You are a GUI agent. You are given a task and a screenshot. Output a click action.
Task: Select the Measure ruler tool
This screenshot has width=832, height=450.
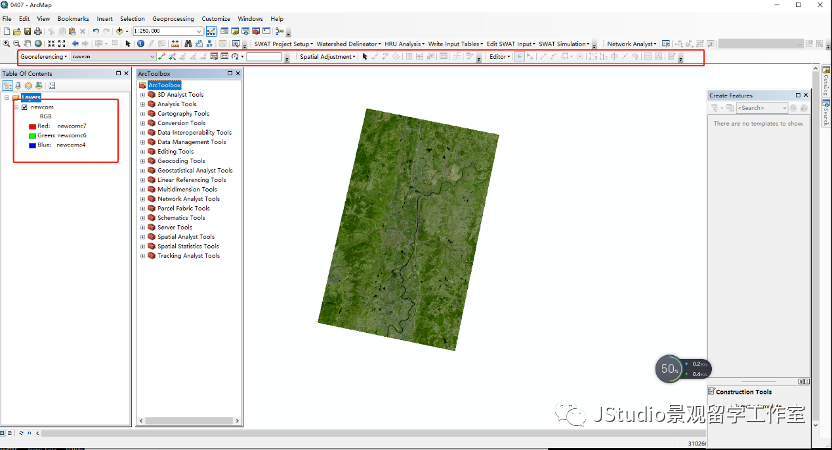(x=174, y=44)
